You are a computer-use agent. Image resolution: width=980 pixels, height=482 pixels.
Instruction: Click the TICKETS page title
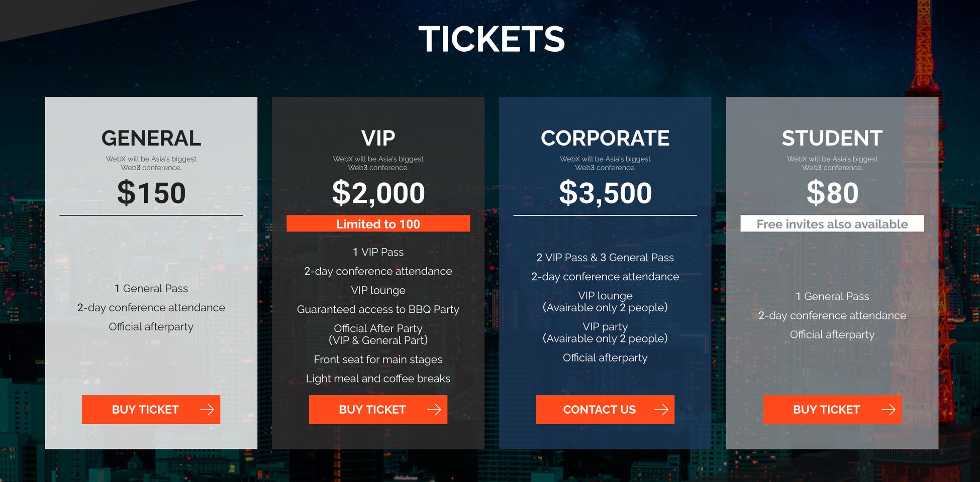tap(492, 39)
